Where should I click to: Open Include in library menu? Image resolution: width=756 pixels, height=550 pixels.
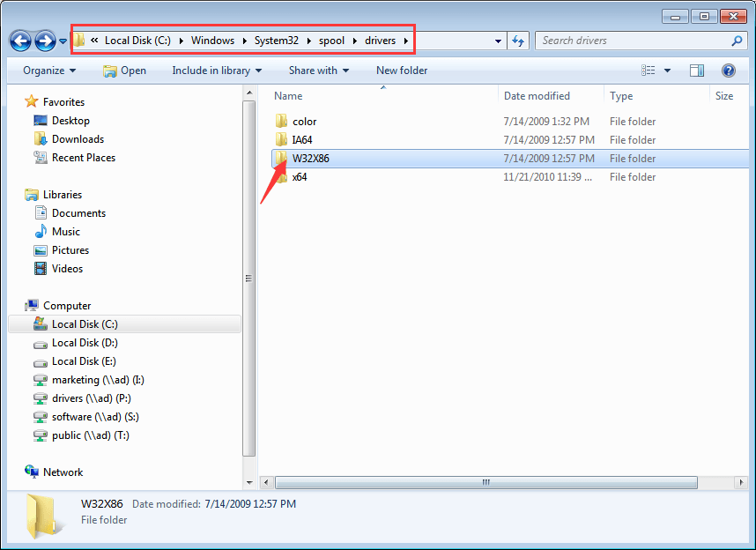pos(217,71)
